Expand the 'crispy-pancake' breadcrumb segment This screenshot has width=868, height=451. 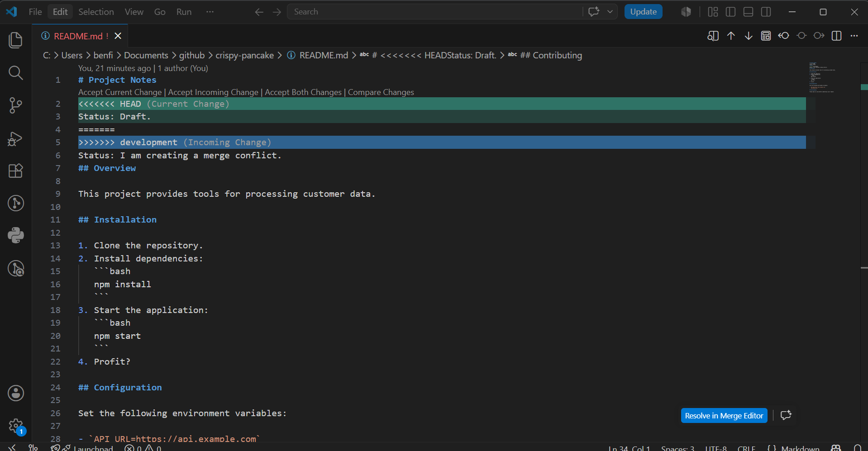244,55
